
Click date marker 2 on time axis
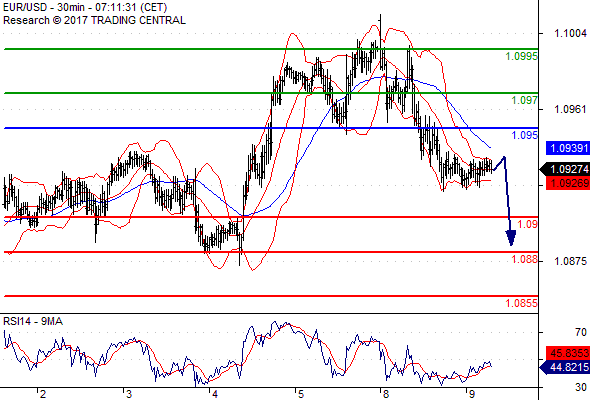(43, 394)
